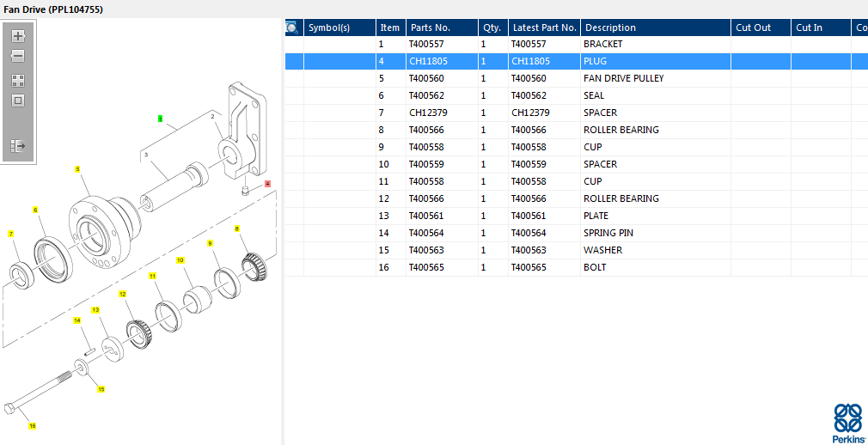Viewport: 868px width, 445px height.
Task: Select callout 12 on the diagram
Action: click(123, 294)
